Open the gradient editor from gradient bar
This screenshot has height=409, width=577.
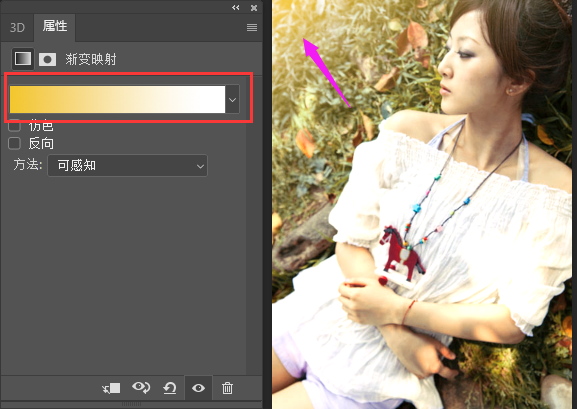(117, 99)
